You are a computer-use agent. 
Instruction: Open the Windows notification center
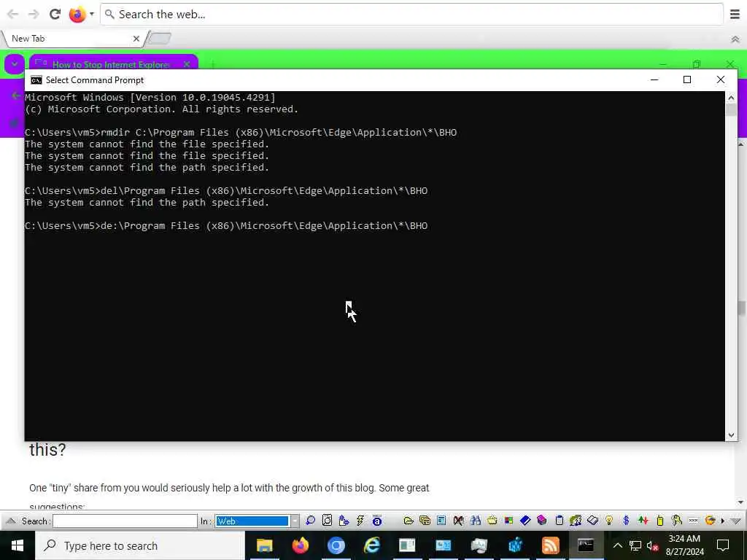click(x=723, y=545)
